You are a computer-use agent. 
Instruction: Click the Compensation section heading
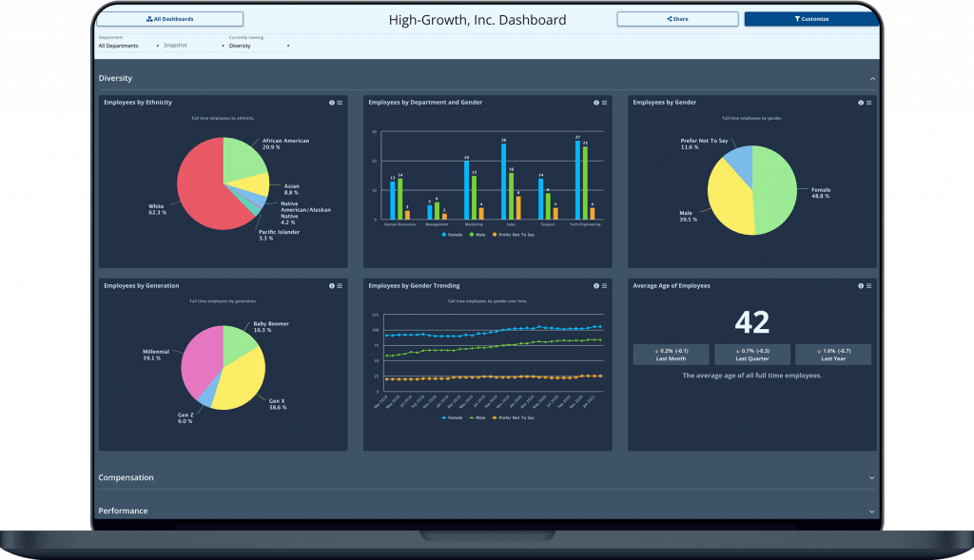127,477
